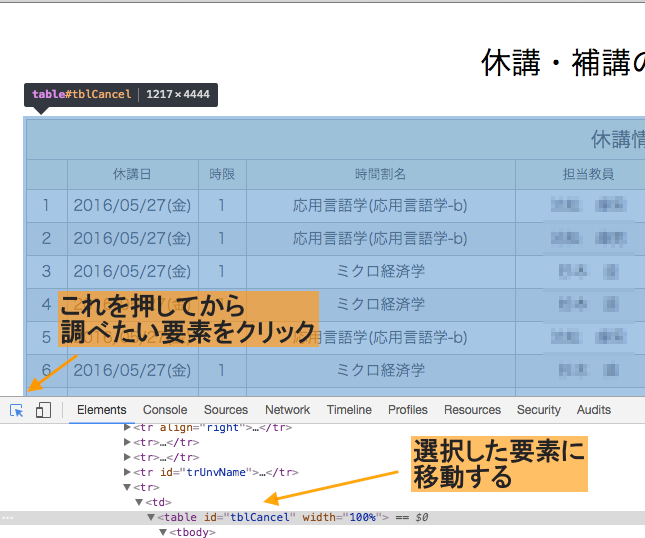Open the Console tab
Image resolution: width=645 pixels, height=538 pixels.
[x=165, y=410]
